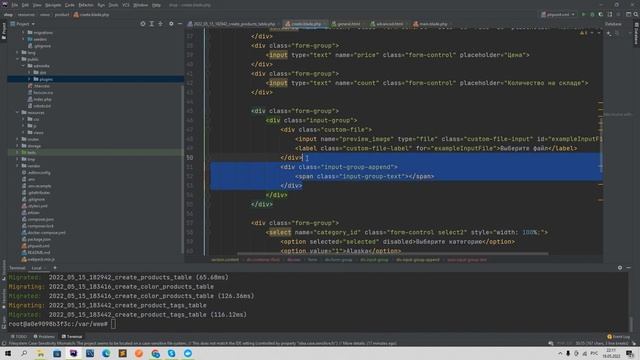The image size is (640, 360).
Task: Open File Explorer from the taskbar
Action: click(x=40, y=353)
